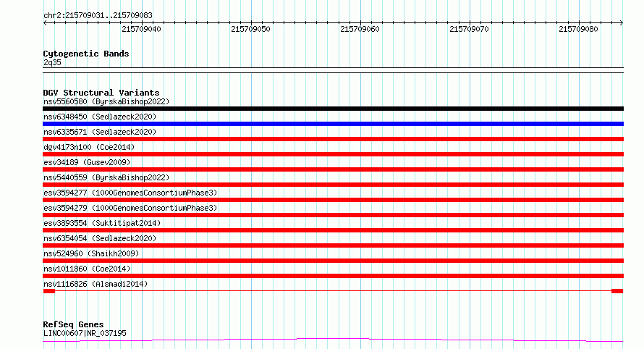Screen dimensions: 644x349
Task: Click the right red block of nsv1116826
Action: pyautogui.click(x=617, y=291)
